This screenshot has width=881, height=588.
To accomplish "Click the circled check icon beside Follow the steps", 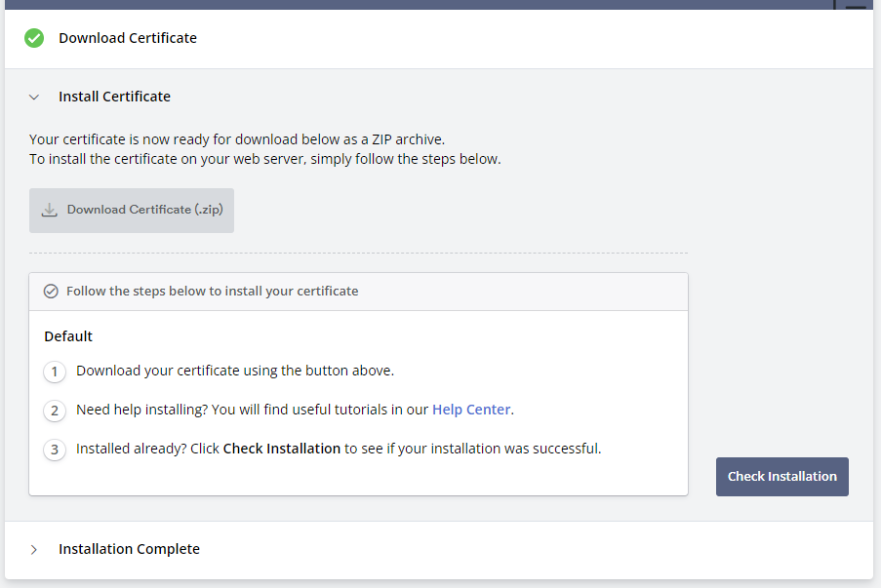I will point(51,291).
